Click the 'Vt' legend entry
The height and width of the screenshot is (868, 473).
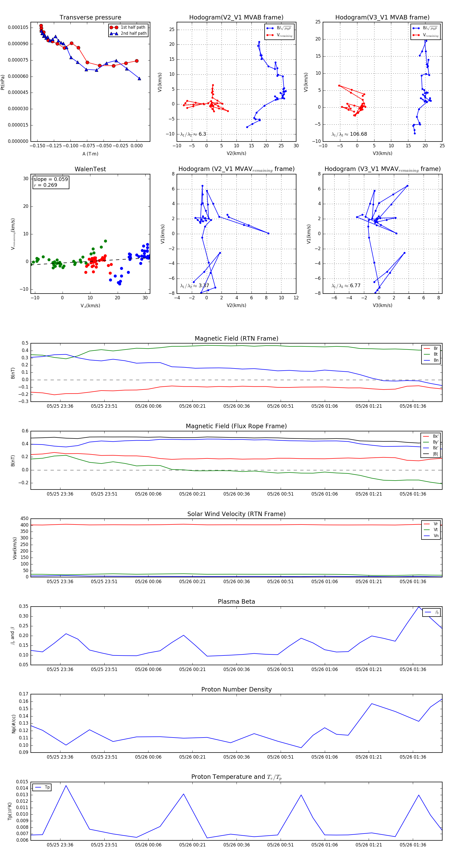(431, 530)
